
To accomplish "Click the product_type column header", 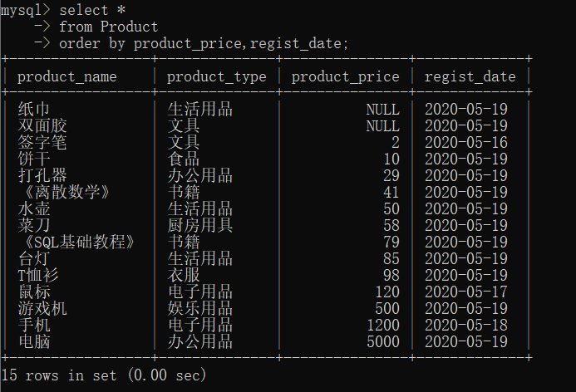I will (217, 76).
